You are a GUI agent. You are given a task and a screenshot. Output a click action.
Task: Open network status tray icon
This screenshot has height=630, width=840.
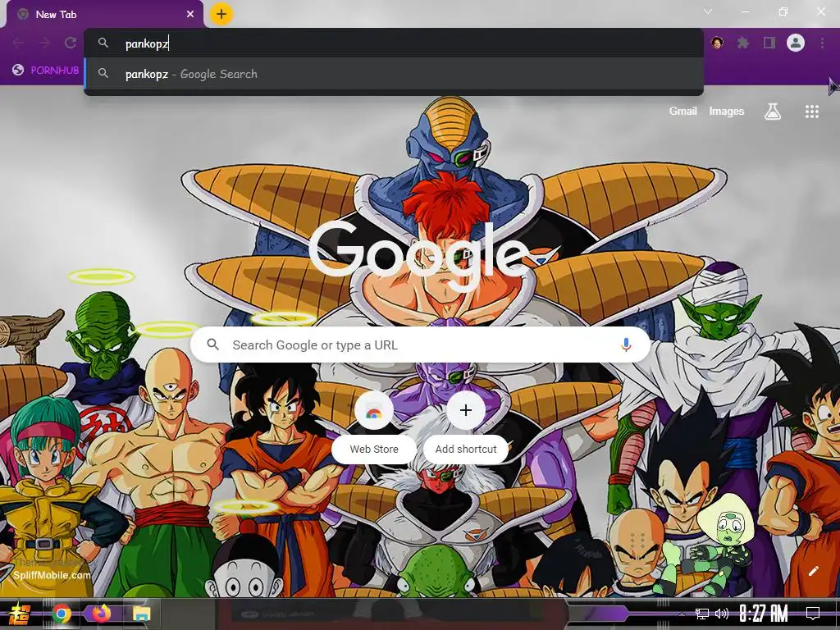coord(702,614)
